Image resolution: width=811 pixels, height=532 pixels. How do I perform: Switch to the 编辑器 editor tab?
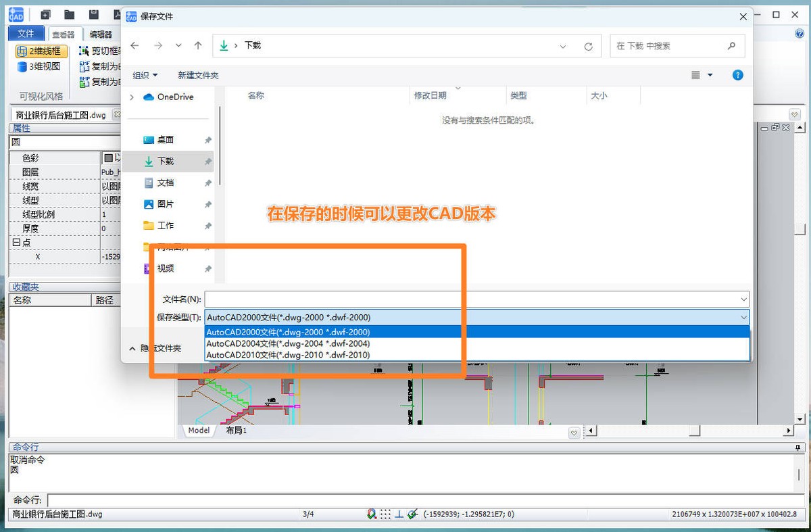point(100,33)
